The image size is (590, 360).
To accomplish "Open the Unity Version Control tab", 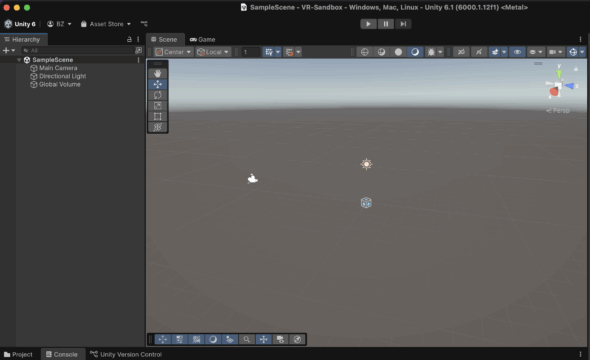I will [126, 354].
